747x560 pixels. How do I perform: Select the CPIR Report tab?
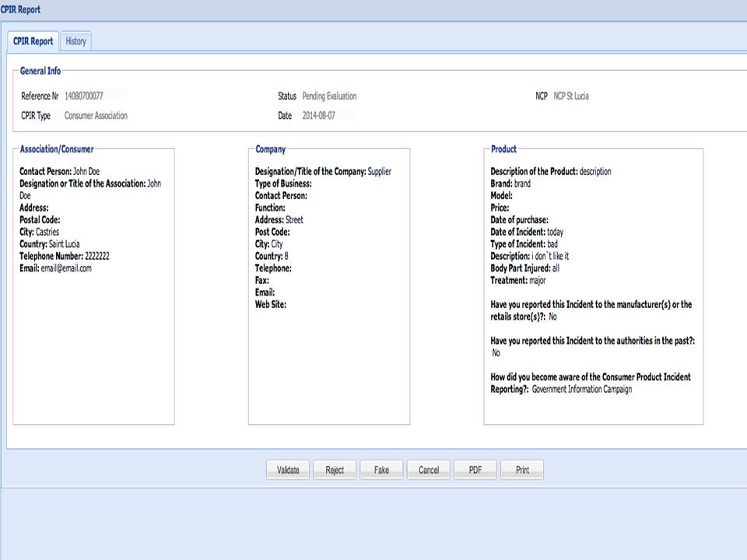pos(33,41)
